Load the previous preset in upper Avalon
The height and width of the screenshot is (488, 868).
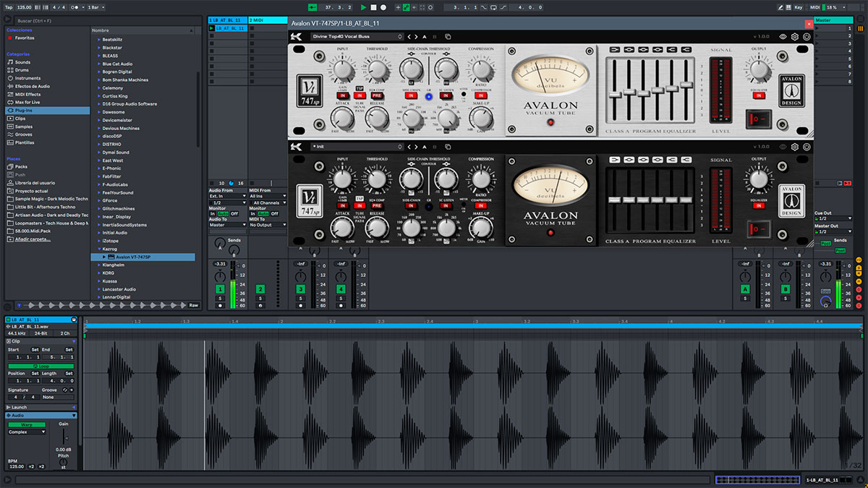[x=408, y=36]
